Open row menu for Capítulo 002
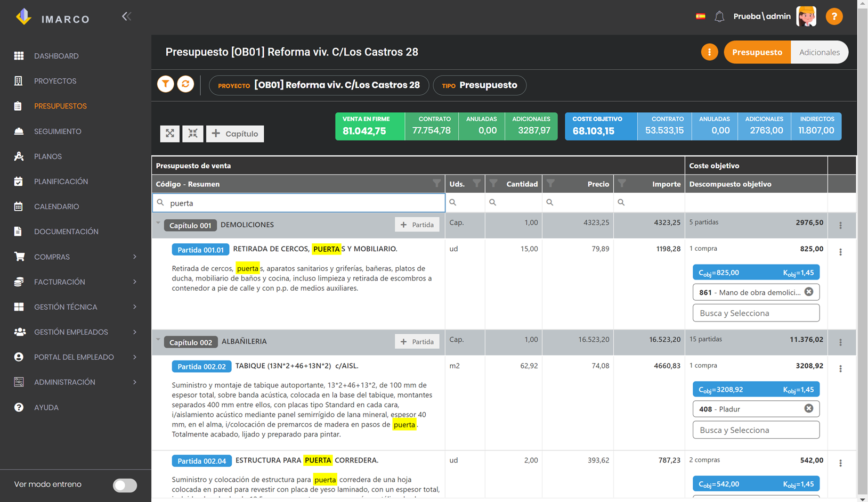The width and height of the screenshot is (868, 502). (x=841, y=343)
